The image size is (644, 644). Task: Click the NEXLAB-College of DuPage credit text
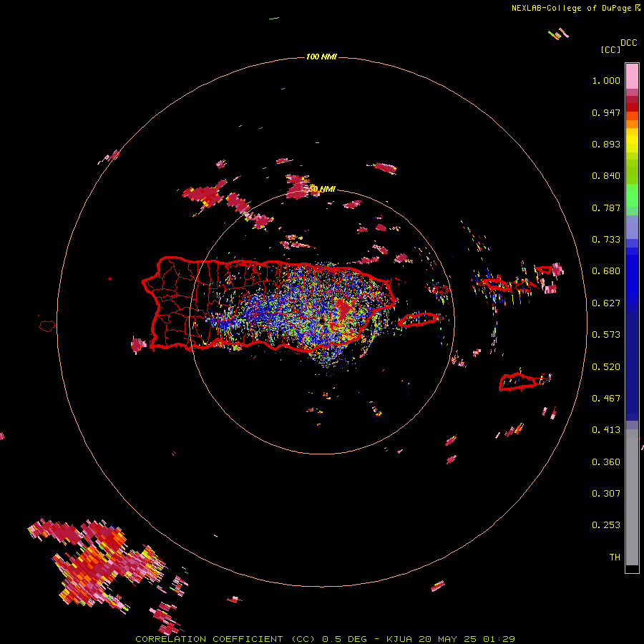click(575, 8)
